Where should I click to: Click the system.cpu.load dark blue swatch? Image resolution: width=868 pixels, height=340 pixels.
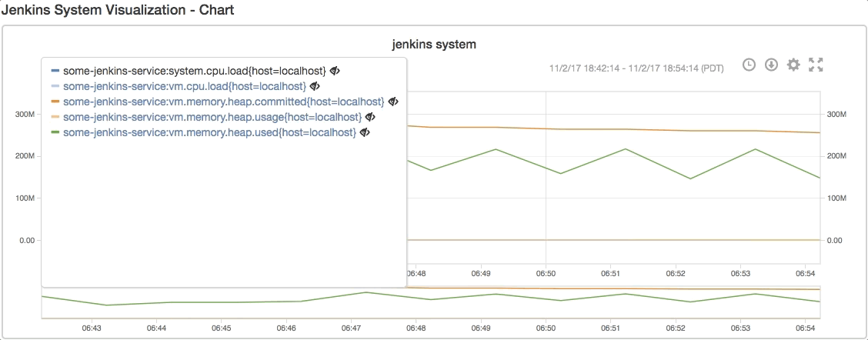55,71
